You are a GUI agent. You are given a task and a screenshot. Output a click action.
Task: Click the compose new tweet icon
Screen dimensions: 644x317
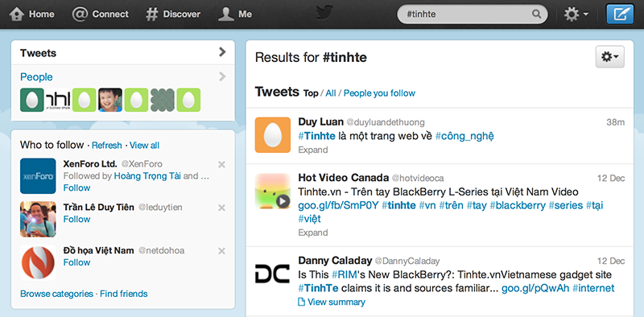tap(620, 14)
